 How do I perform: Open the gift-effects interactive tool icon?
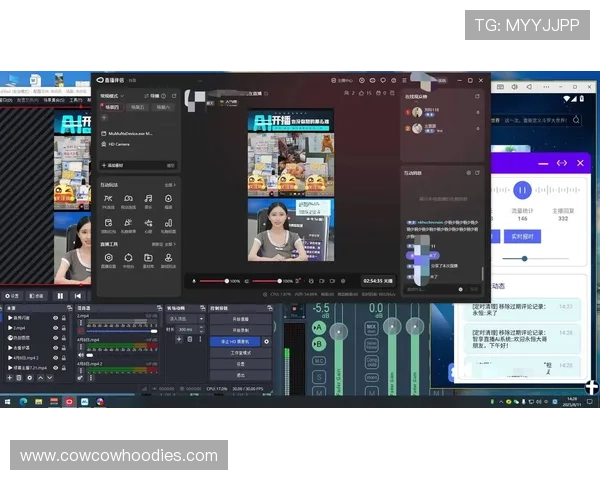(x=128, y=223)
